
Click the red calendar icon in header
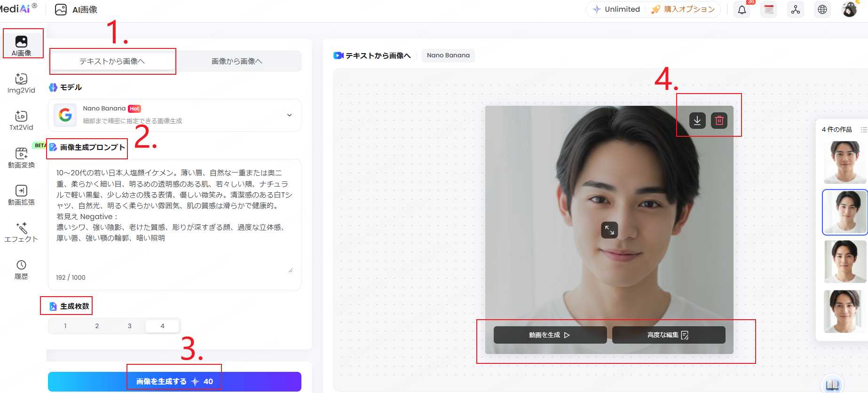(769, 9)
